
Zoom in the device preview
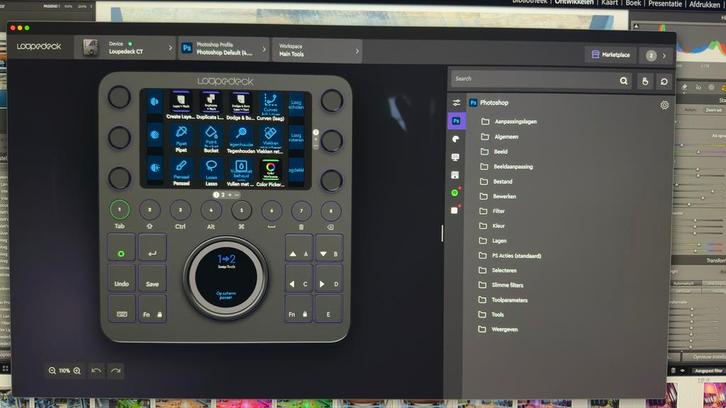point(77,370)
